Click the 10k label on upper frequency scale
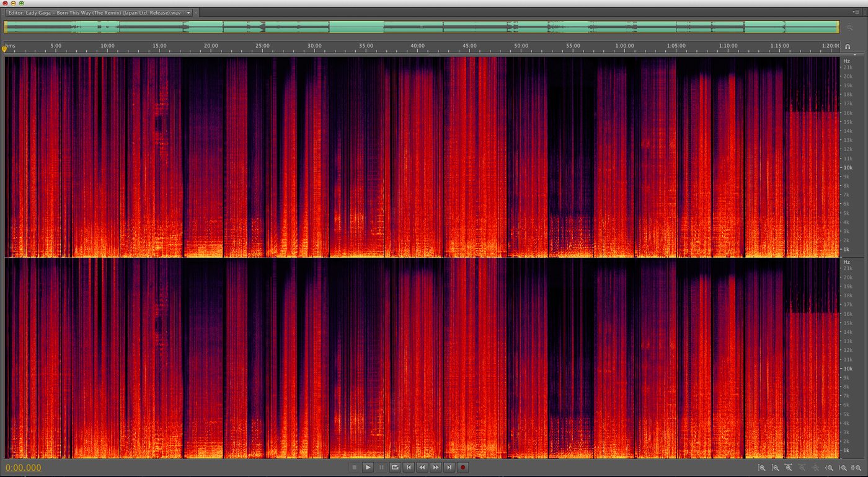Image resolution: width=868 pixels, height=477 pixels. 847,167
